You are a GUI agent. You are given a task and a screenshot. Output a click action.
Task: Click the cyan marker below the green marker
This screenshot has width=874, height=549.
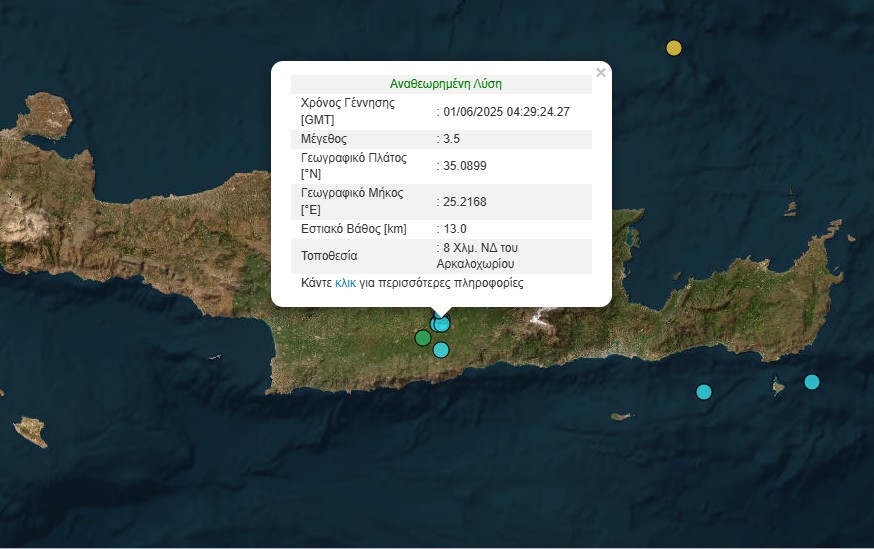(441, 350)
